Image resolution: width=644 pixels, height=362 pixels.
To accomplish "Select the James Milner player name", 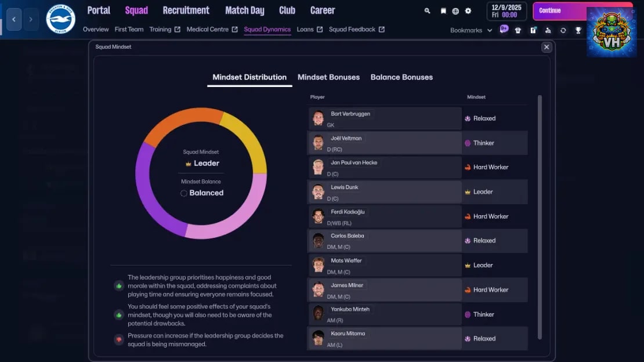I will point(347,285).
